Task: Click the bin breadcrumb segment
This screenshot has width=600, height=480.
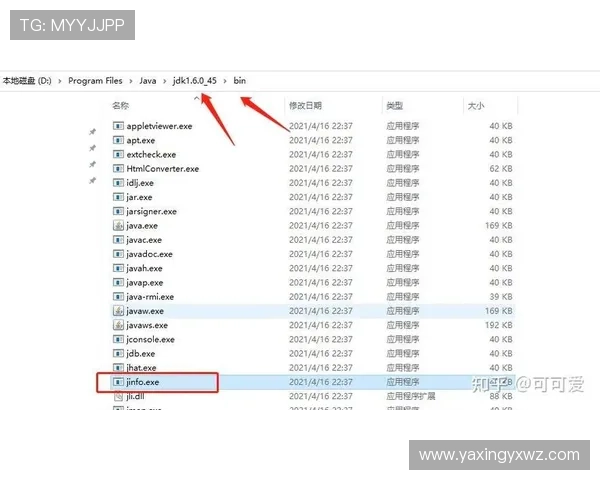Action: tap(240, 81)
